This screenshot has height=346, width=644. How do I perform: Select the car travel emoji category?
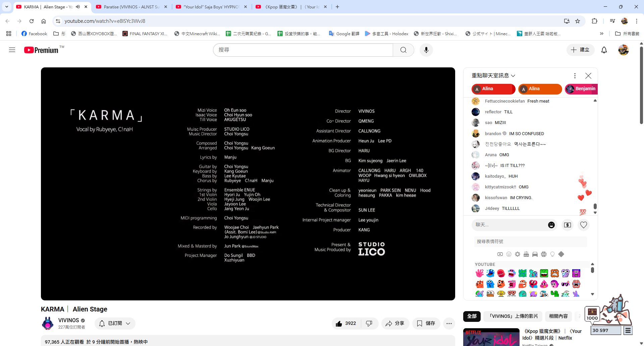coord(535,254)
